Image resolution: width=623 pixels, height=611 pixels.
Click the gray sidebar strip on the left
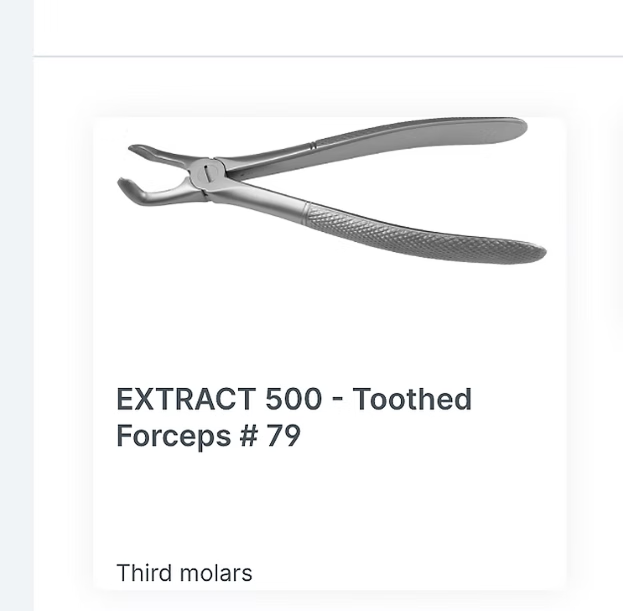[x=16, y=300]
